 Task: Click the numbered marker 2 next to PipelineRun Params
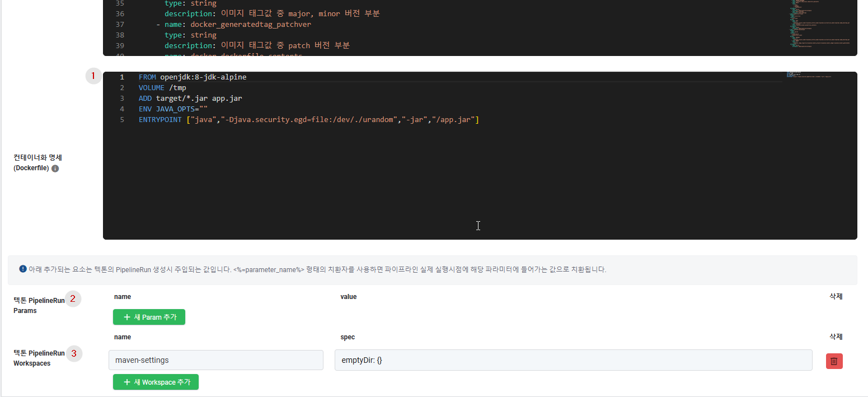73,299
